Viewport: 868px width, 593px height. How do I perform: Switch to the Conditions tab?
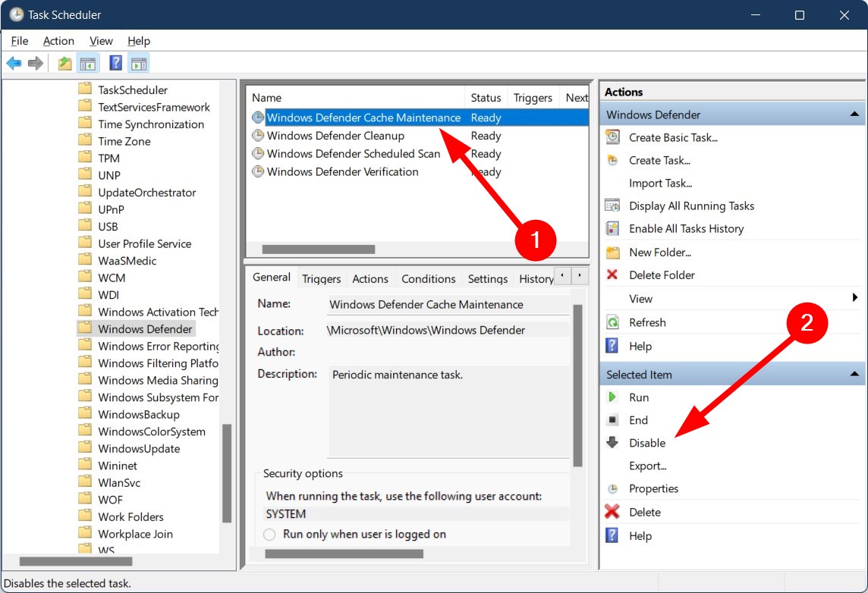pos(429,279)
